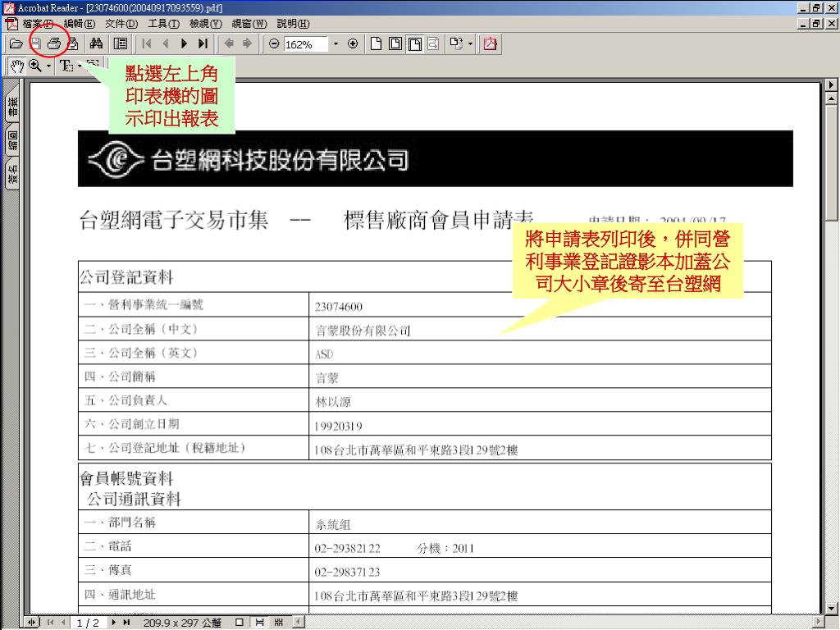Click the reflow page icon

coord(433,44)
